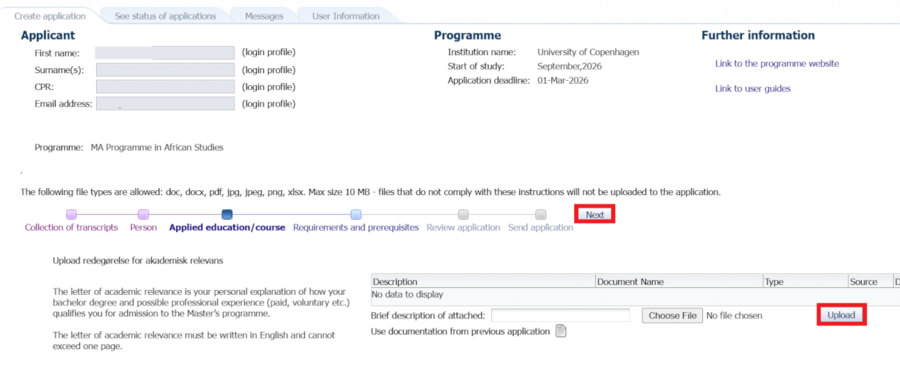This screenshot has width=900, height=382.
Task: Click 'Use documentation from previous application' text
Action: click(460, 332)
